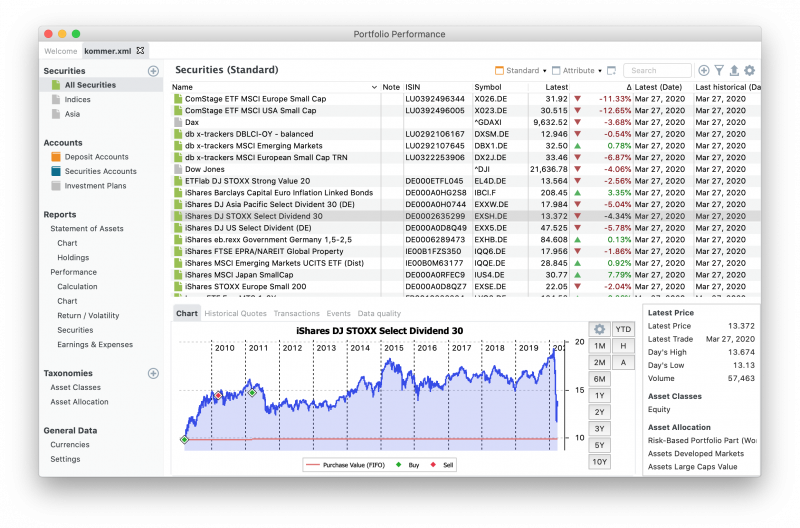This screenshot has height=528, width=800.
Task: Click the Purchase Value (FIFO) legend entry
Action: click(x=346, y=465)
